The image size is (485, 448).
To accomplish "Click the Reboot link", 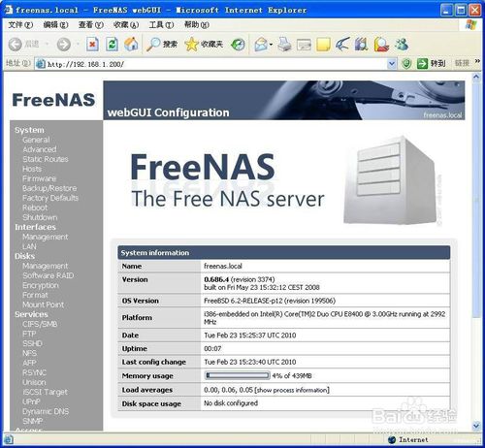I will [35, 208].
